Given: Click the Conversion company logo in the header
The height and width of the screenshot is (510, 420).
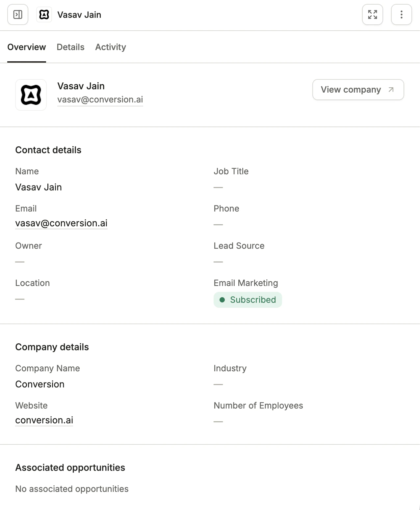Looking at the screenshot, I should tap(44, 14).
